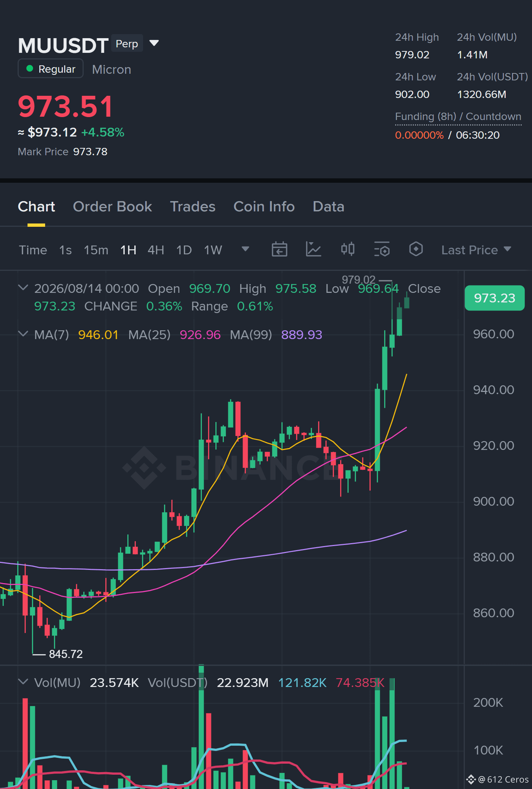This screenshot has width=532, height=789.
Task: Select the 1H interval
Action: click(x=128, y=250)
